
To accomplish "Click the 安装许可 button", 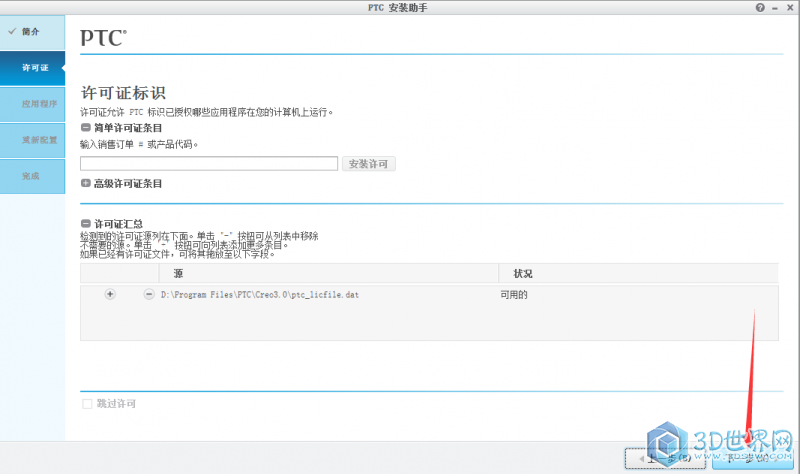I will pyautogui.click(x=368, y=164).
